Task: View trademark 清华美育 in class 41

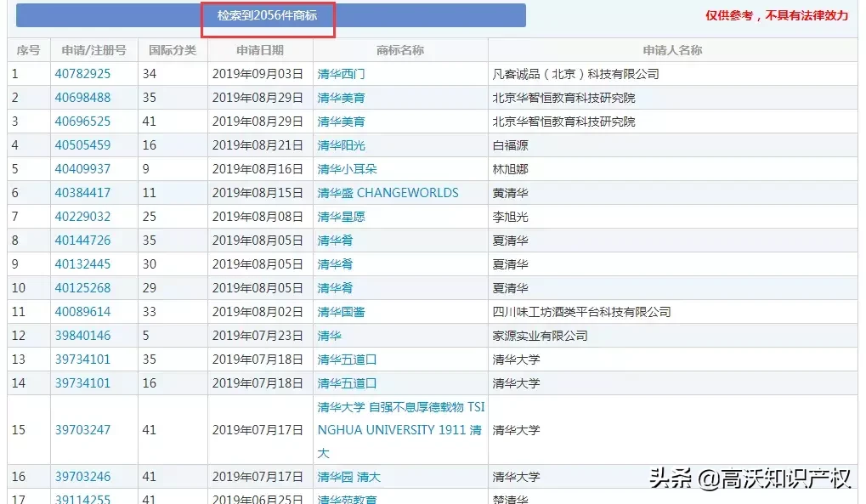Action: coord(338,121)
